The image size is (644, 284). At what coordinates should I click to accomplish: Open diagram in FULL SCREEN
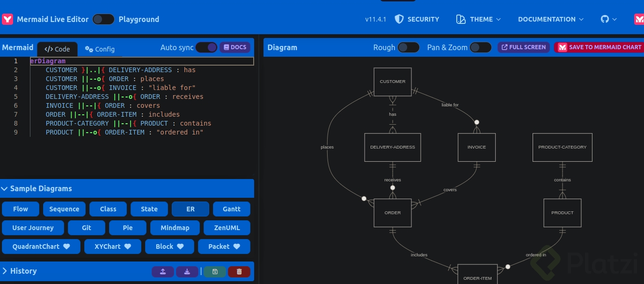click(524, 47)
